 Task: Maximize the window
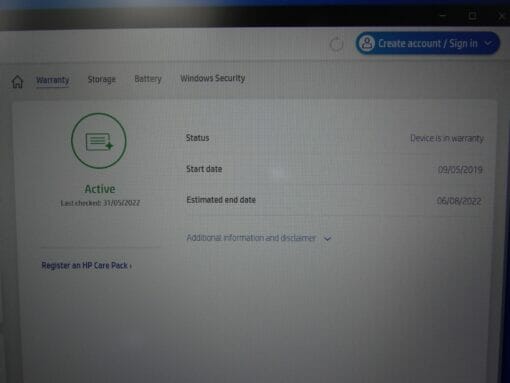point(472,15)
